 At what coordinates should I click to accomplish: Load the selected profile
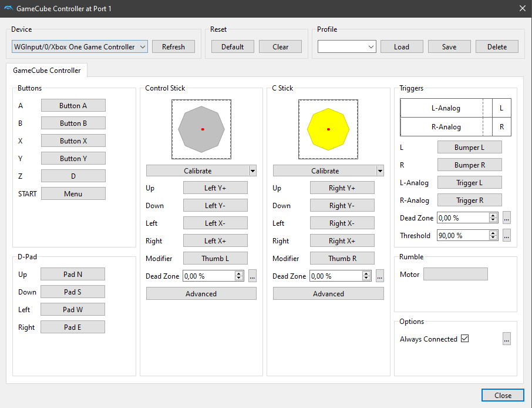[402, 47]
